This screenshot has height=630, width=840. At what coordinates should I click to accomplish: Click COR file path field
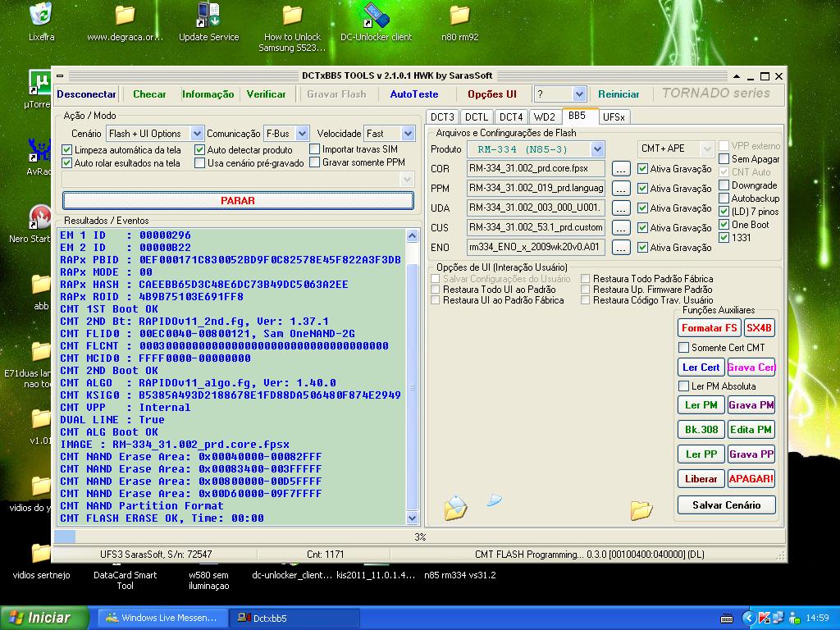coord(536,168)
